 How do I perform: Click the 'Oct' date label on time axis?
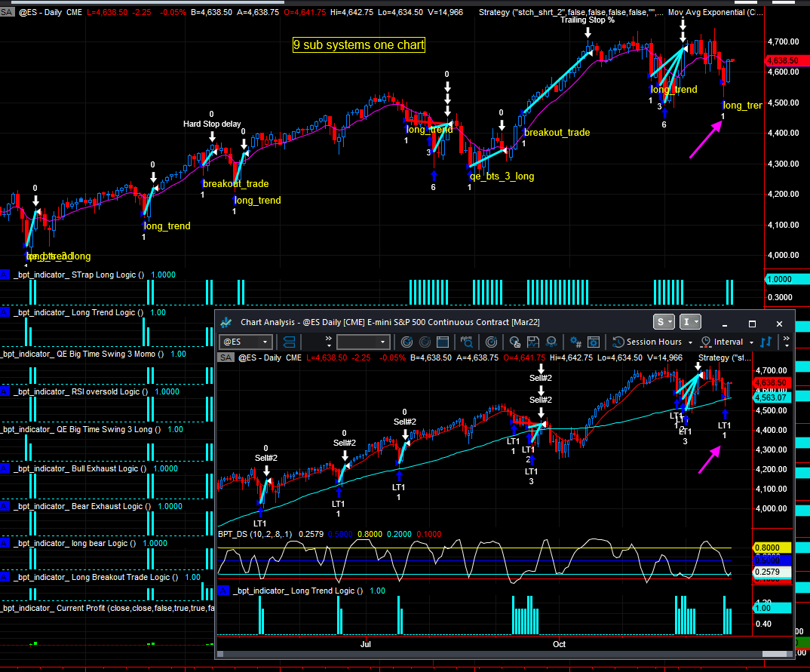(x=559, y=644)
